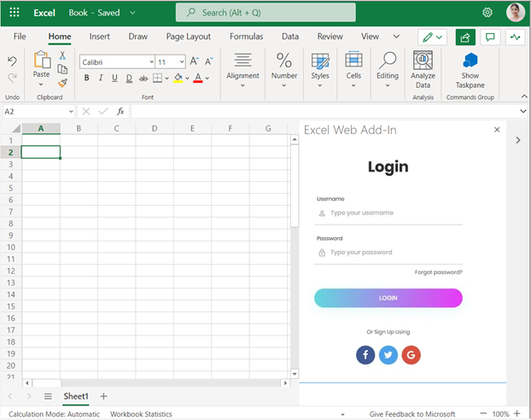Open the Formulas ribbon tab
Image resolution: width=531 pixels, height=420 pixels.
tap(246, 37)
